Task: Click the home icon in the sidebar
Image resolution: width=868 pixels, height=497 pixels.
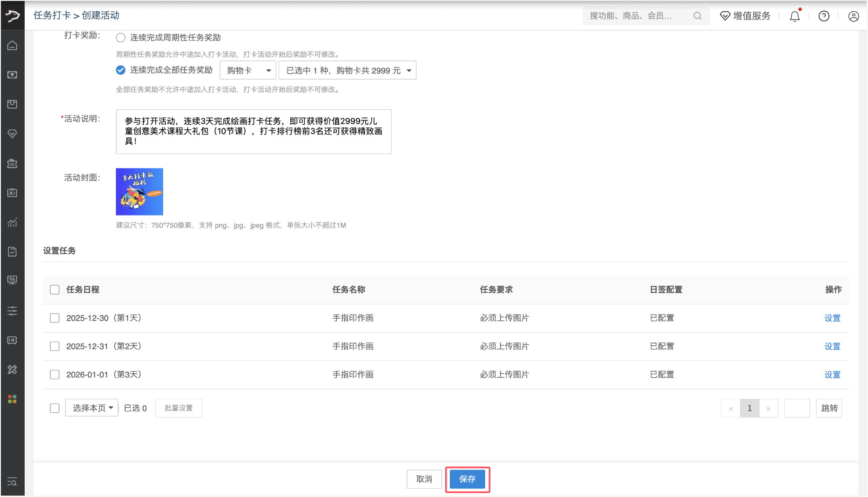Action: point(13,46)
